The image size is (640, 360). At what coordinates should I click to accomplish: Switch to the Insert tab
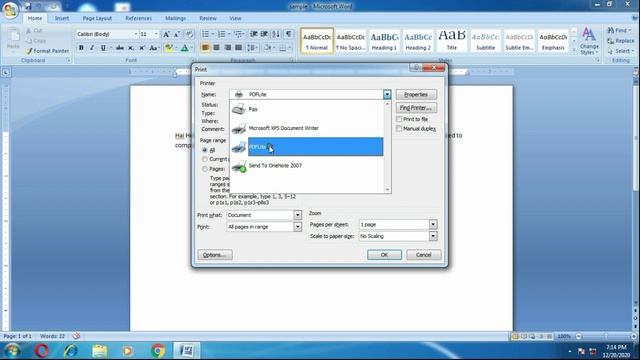[62, 18]
